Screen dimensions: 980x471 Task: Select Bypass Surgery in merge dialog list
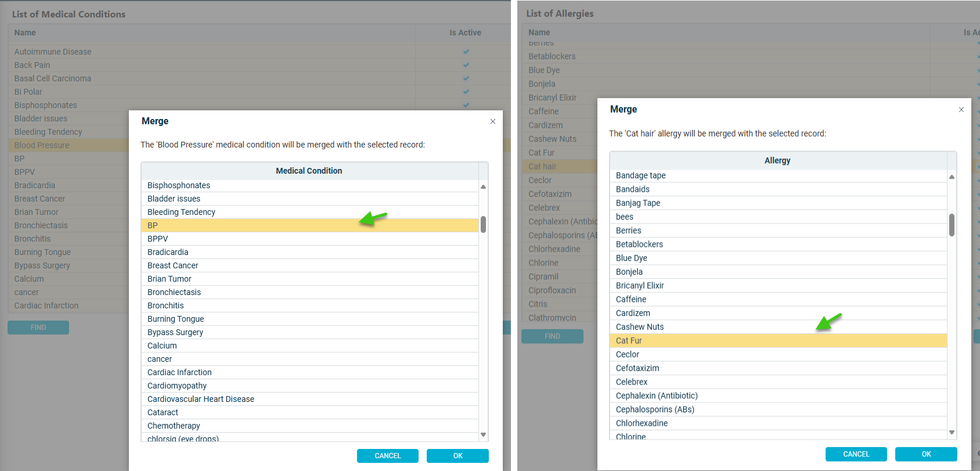click(x=310, y=332)
